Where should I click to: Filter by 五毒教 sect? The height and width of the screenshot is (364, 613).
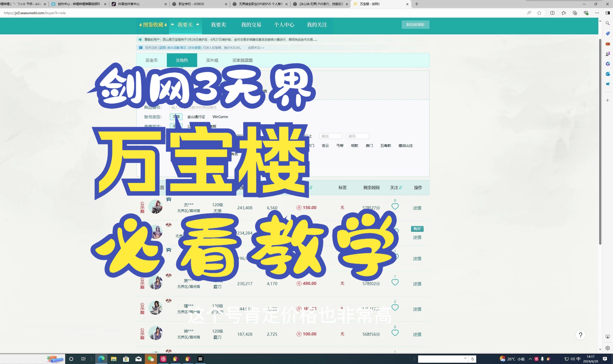386,146
